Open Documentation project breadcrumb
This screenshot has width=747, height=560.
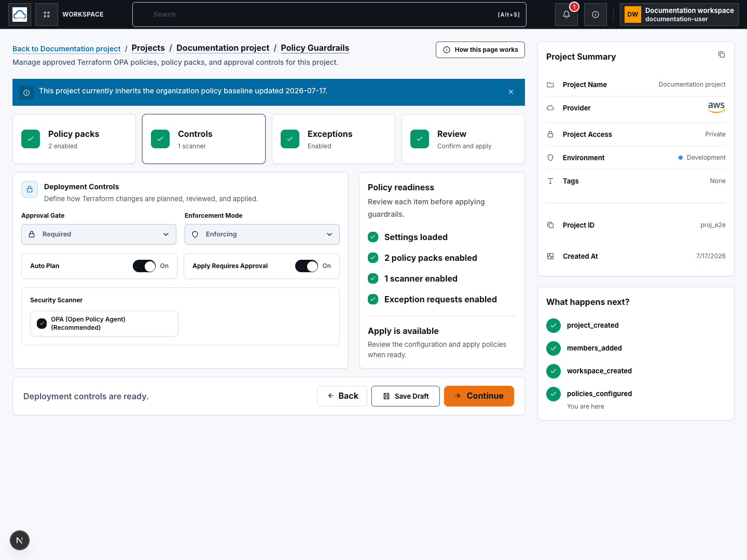[223, 48]
